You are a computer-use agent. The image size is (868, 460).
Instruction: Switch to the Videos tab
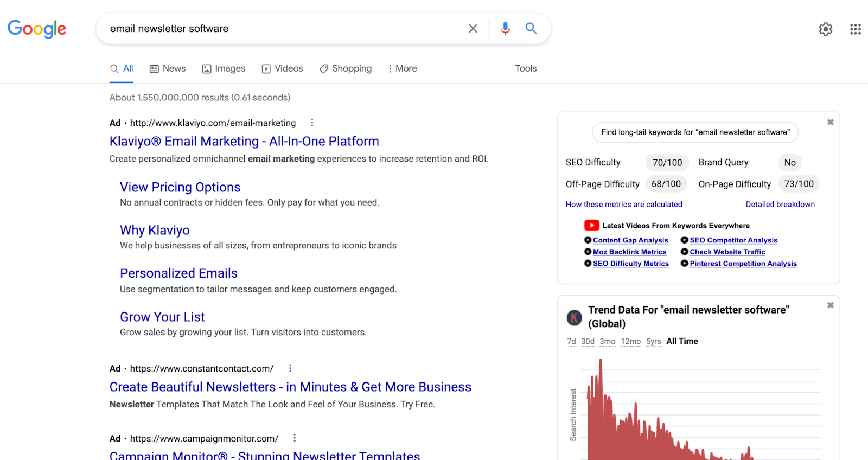click(282, 68)
